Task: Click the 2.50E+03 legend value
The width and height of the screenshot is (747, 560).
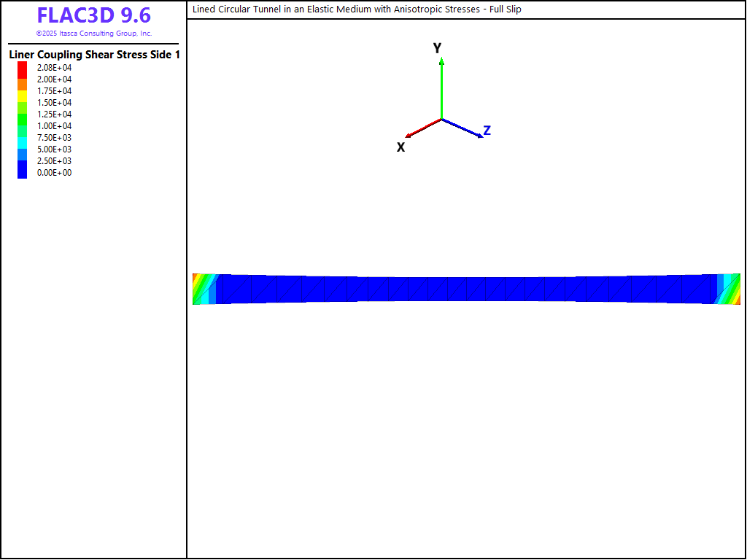Action: (x=54, y=161)
